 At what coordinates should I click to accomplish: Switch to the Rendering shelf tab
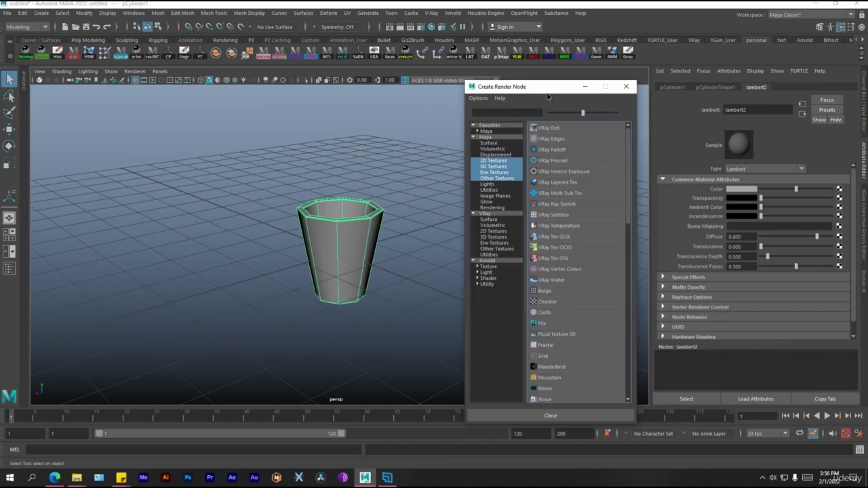225,40
